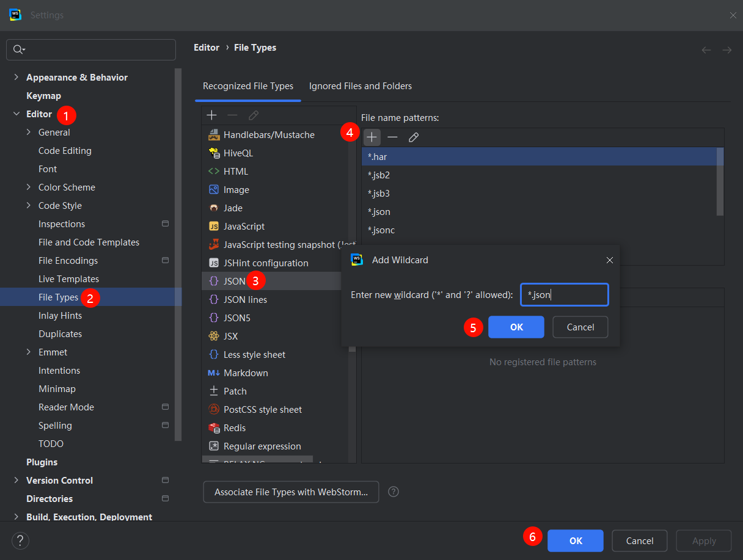
Task: Click the remove file name pattern minus icon
Action: [392, 137]
